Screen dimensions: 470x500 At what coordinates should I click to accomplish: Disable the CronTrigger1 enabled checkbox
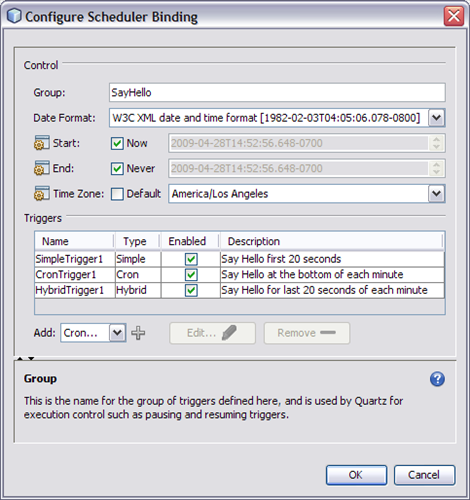[x=191, y=275]
